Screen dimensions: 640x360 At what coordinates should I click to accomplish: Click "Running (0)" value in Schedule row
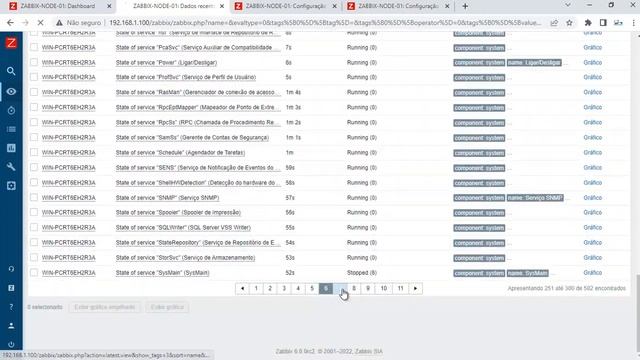pos(362,152)
